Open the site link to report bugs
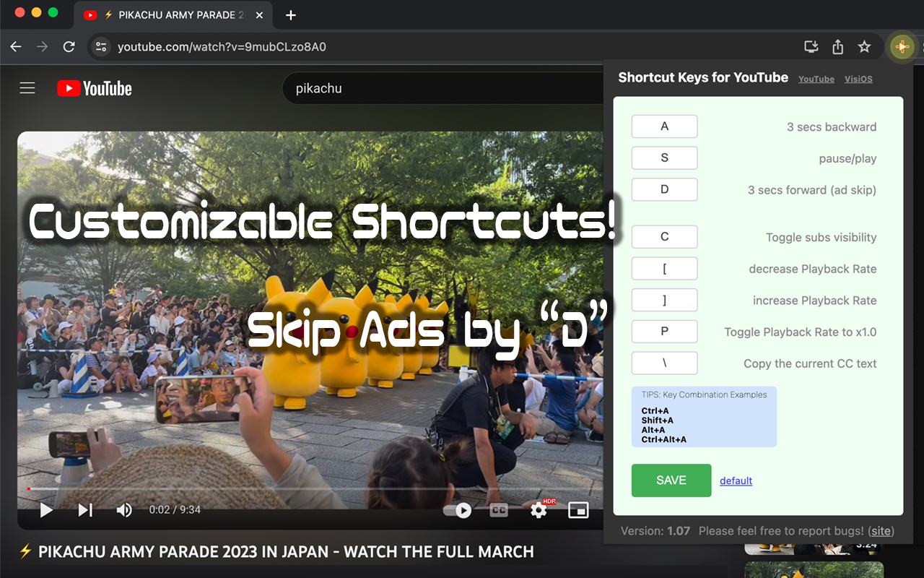 click(x=881, y=531)
